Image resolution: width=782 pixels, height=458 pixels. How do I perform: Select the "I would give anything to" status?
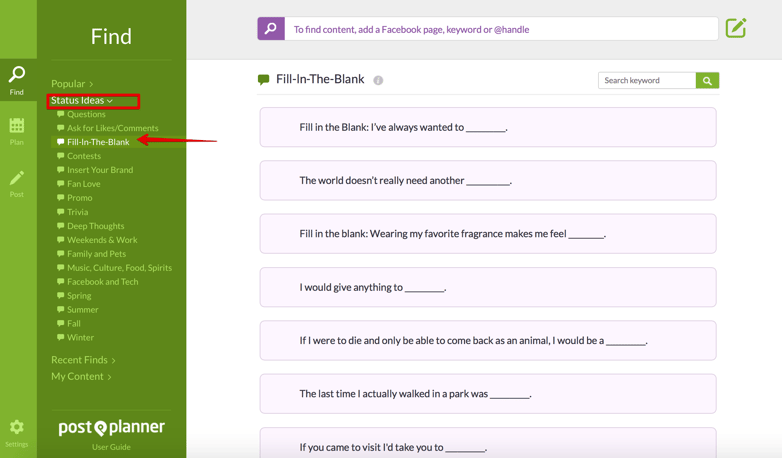click(488, 287)
